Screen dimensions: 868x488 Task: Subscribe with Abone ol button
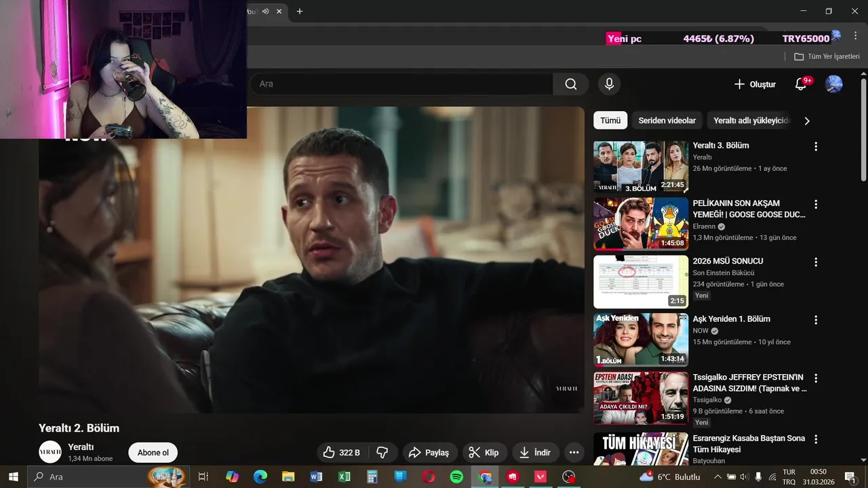(x=153, y=453)
